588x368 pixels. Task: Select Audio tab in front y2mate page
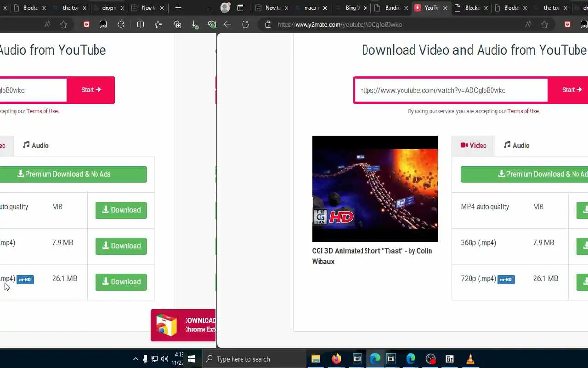pyautogui.click(x=516, y=145)
